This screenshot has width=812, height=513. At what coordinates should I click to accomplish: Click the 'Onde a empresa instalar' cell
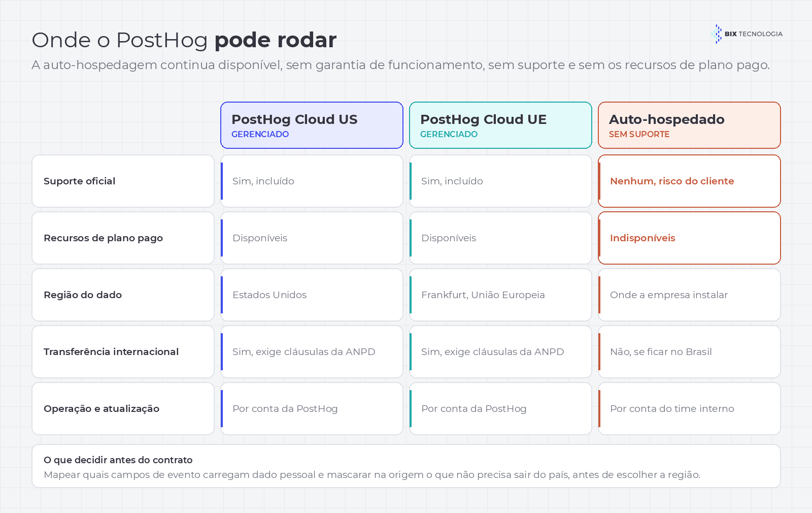coord(689,295)
